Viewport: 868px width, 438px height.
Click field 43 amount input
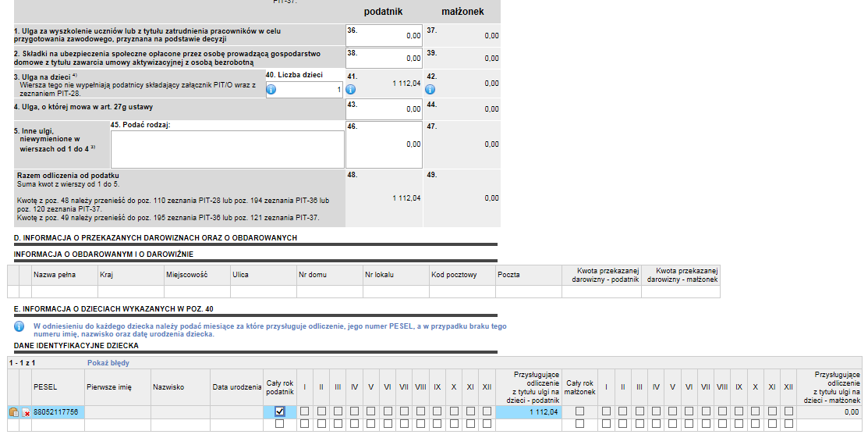(x=384, y=109)
